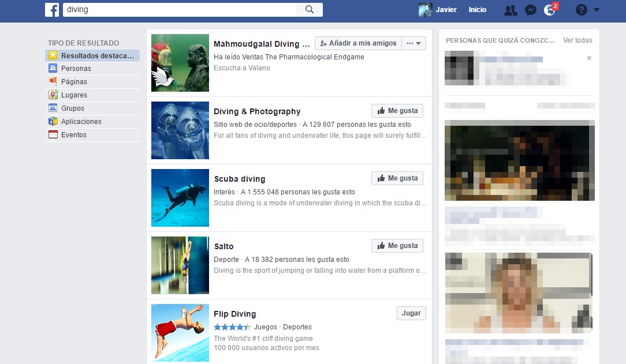
Task: Click 'A 1 555 048 personas les gusta esto'
Action: pos(298,192)
